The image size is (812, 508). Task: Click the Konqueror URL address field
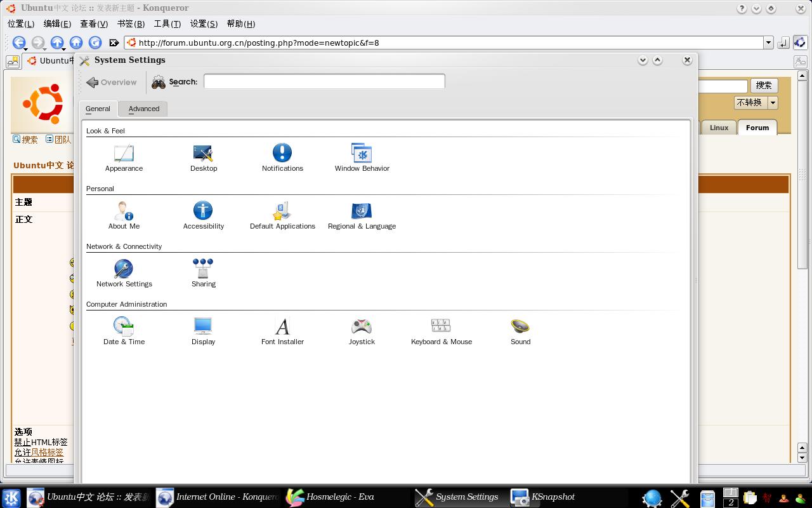point(444,43)
